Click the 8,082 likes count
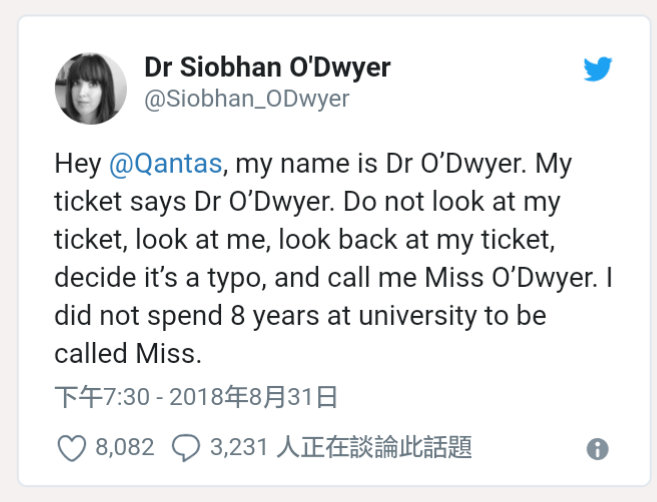 click(125, 447)
